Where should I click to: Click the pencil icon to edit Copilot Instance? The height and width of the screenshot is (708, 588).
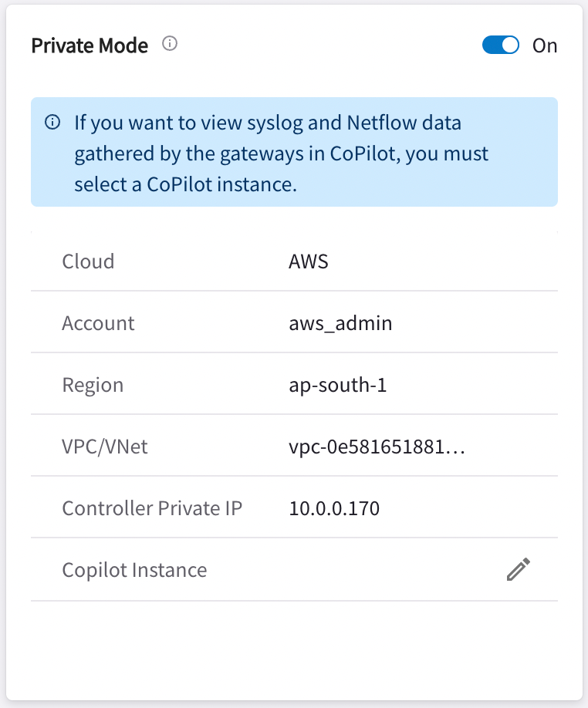[x=519, y=570]
